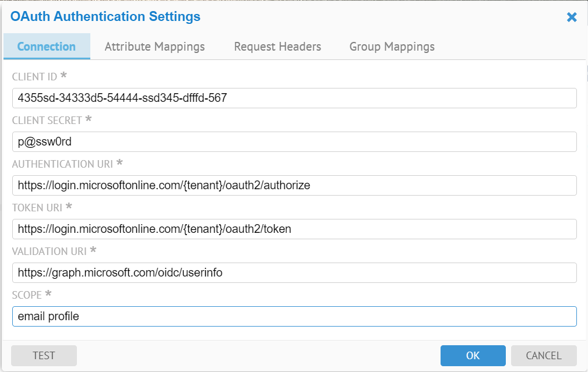Select the Connection tab
The height and width of the screenshot is (372, 588).
[47, 47]
